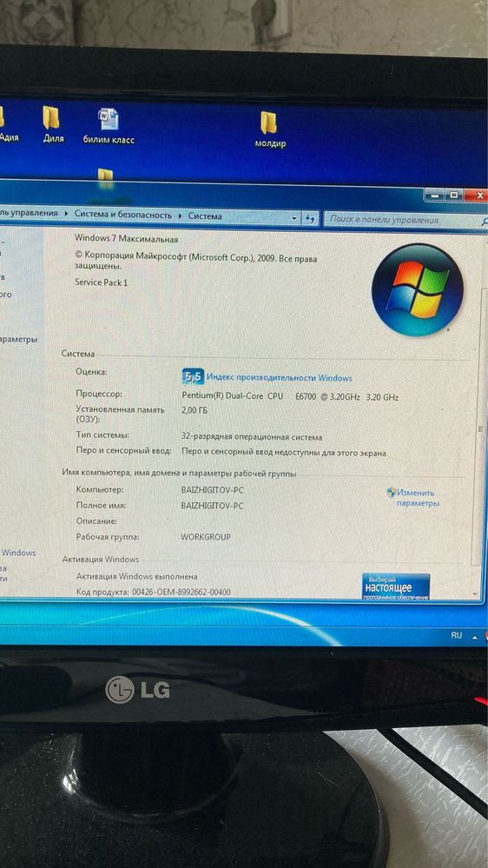Expand arrow before Система breadcrumb
This screenshot has width=488, height=868.
(x=180, y=215)
